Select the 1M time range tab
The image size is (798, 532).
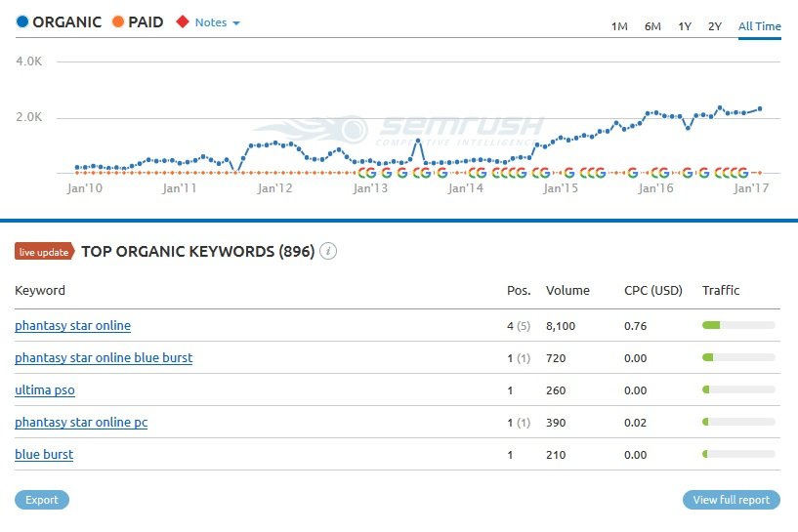619,26
